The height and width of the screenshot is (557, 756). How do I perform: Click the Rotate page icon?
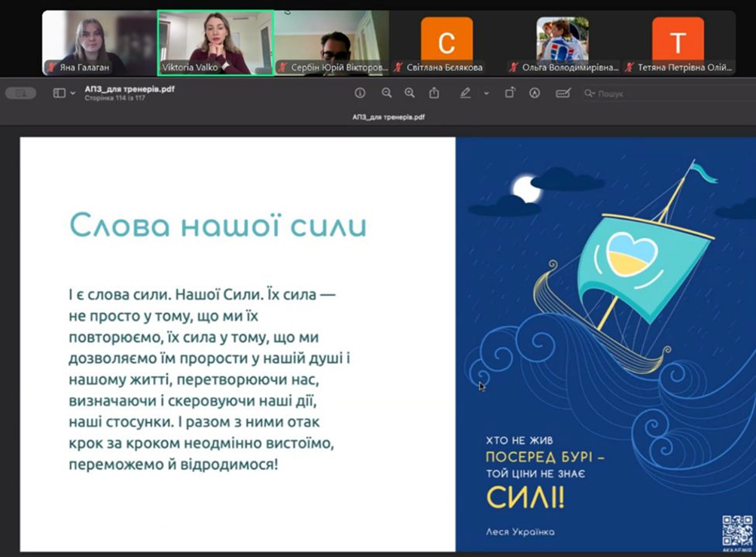coord(510,93)
